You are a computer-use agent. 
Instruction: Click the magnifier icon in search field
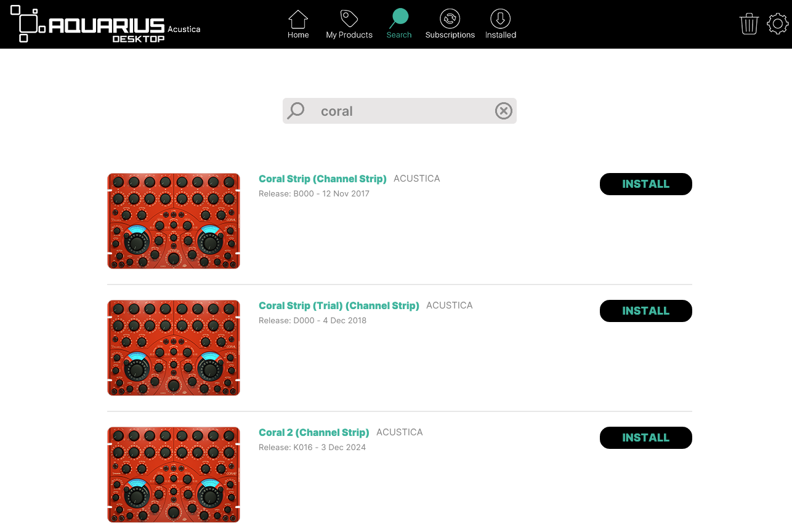(x=296, y=111)
